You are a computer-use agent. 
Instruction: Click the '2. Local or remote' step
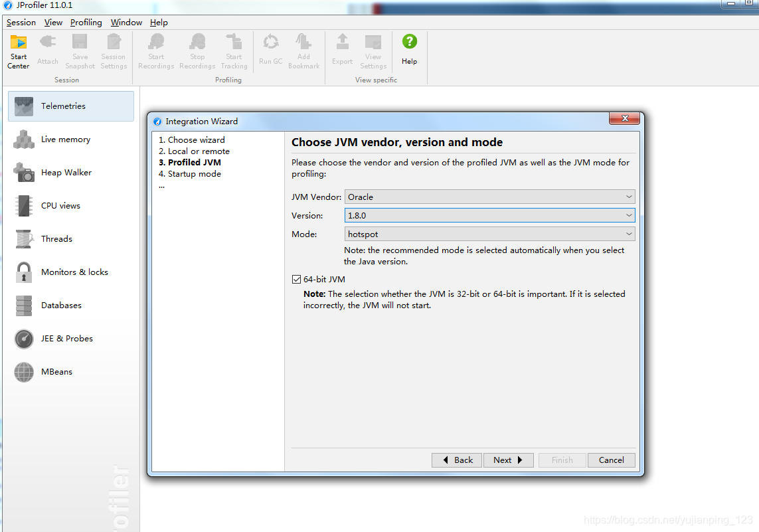click(x=194, y=151)
